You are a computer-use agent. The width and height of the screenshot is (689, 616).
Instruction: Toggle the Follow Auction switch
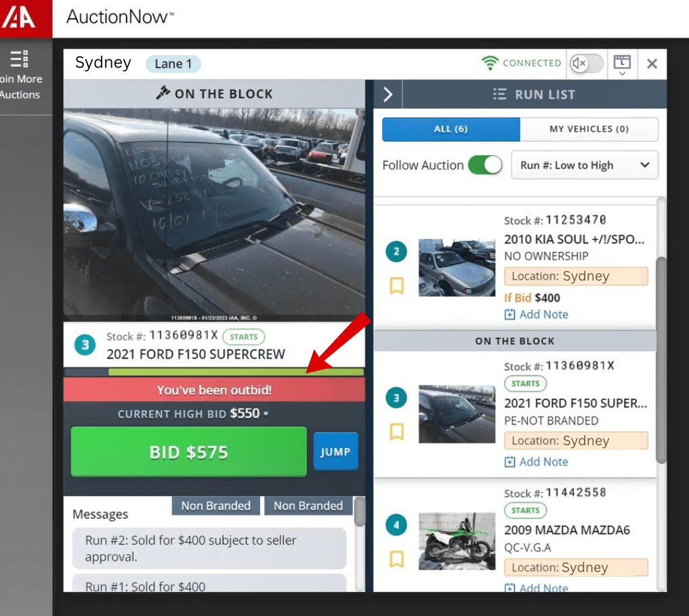point(485,165)
